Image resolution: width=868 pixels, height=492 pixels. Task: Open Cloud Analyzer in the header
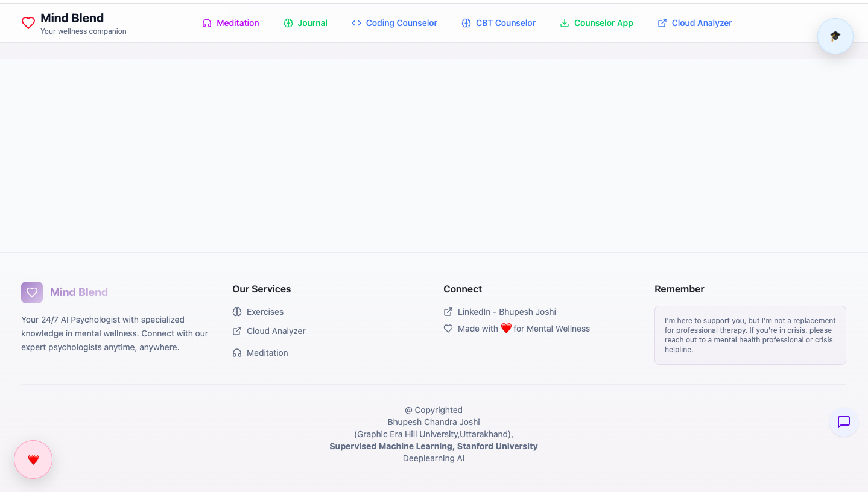tap(695, 23)
